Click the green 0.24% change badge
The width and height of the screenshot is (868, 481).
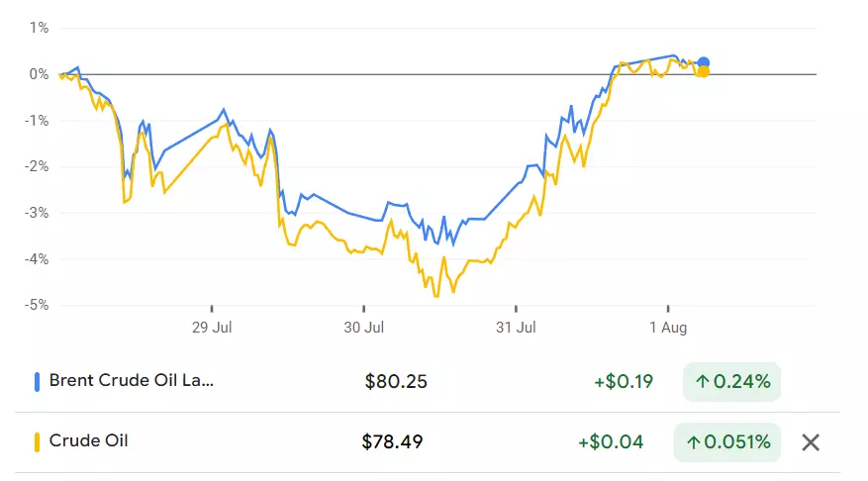(731, 381)
